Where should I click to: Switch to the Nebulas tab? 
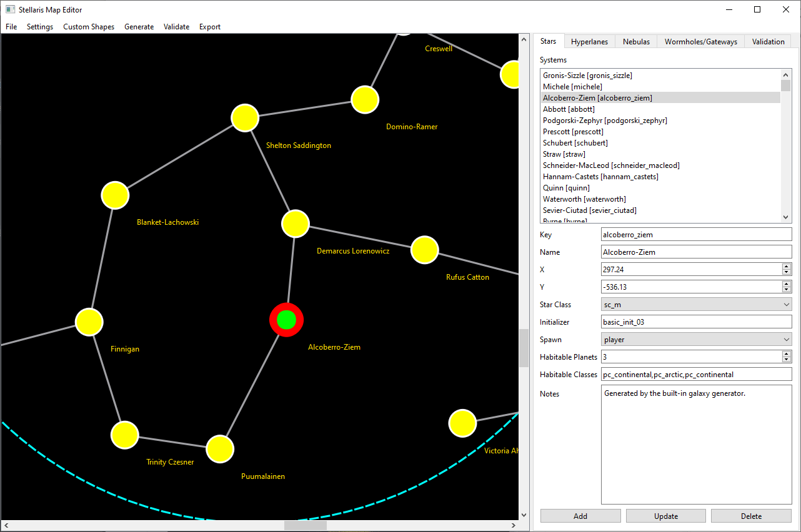pyautogui.click(x=636, y=42)
